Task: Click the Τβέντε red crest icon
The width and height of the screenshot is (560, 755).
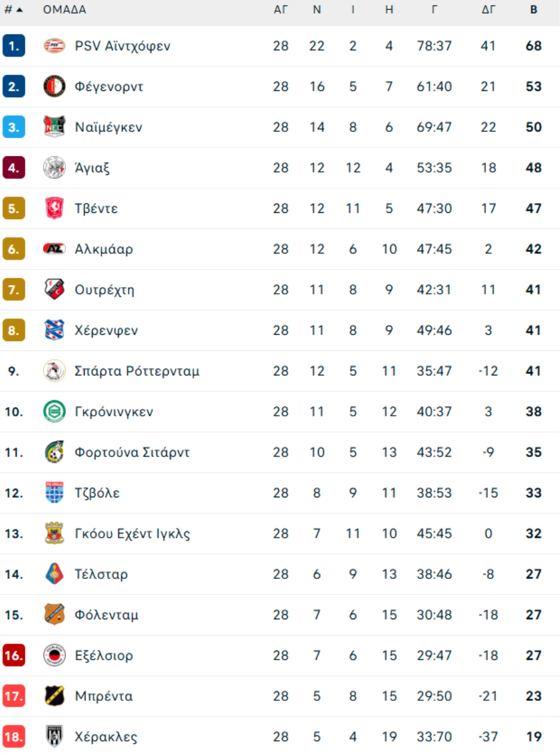Action: 54,209
